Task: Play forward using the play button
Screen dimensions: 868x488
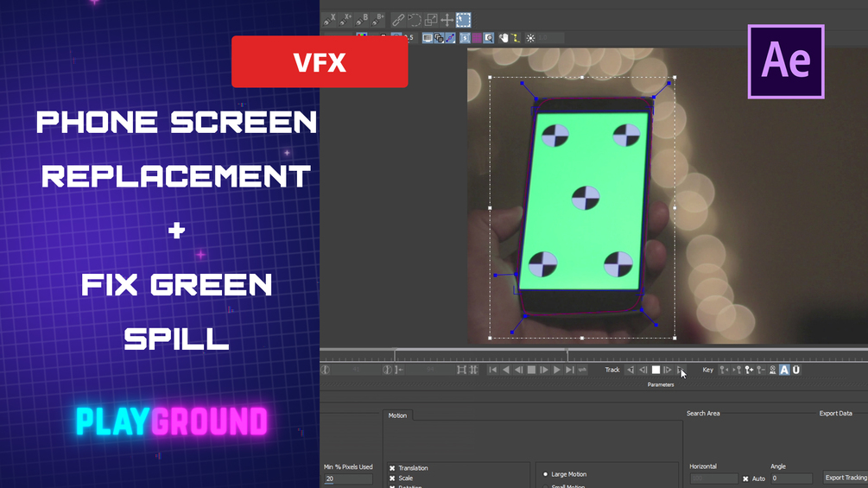Action: pyautogui.click(x=557, y=370)
